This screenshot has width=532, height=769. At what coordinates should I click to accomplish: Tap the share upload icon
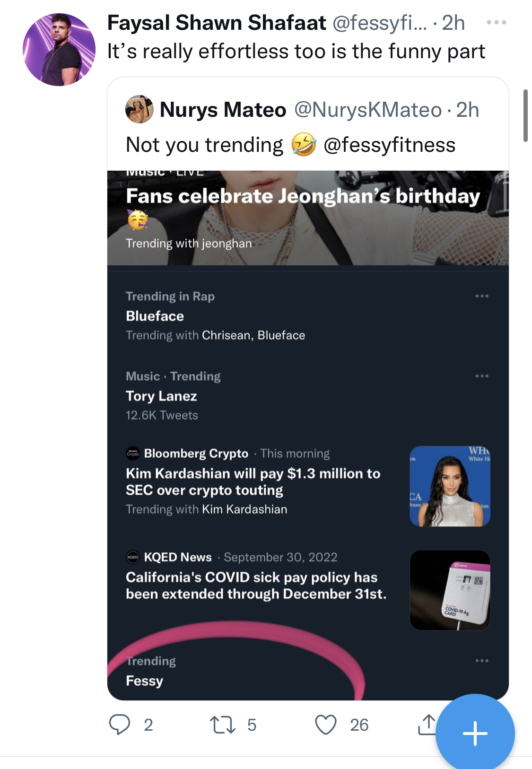pos(427,724)
